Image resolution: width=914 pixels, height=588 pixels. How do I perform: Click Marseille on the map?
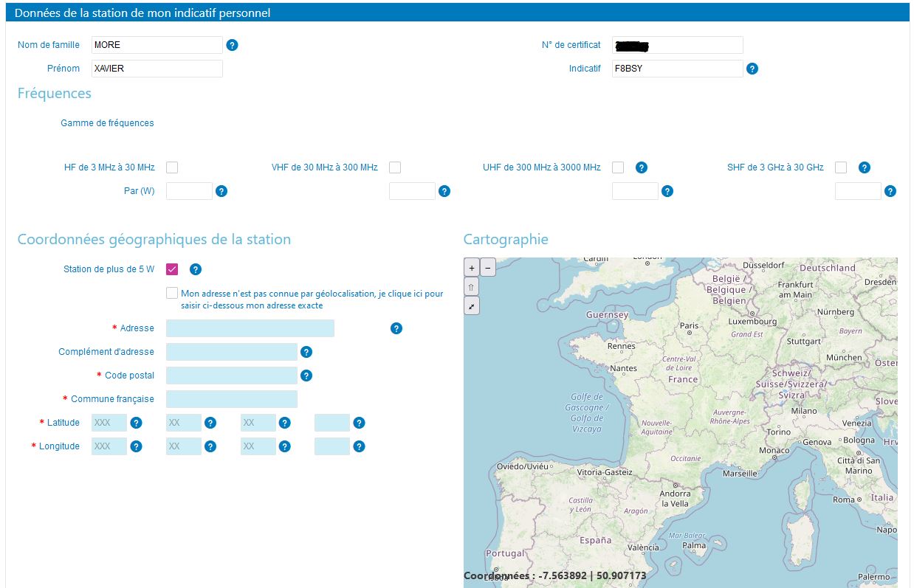tap(740, 474)
